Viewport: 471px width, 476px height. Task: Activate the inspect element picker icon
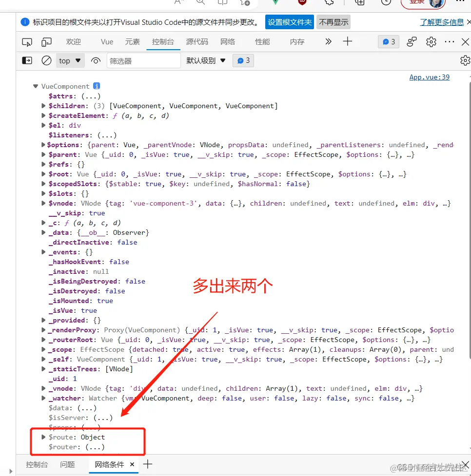coord(27,42)
